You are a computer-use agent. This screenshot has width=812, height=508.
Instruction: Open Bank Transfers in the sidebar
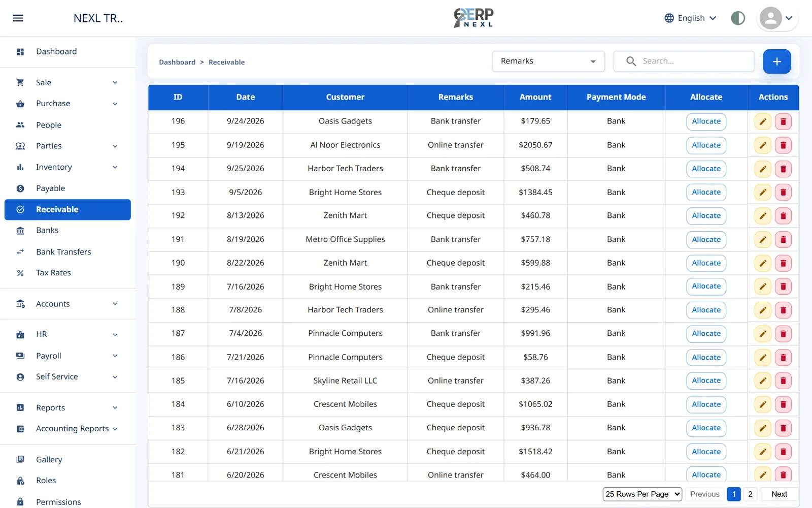pos(67,252)
